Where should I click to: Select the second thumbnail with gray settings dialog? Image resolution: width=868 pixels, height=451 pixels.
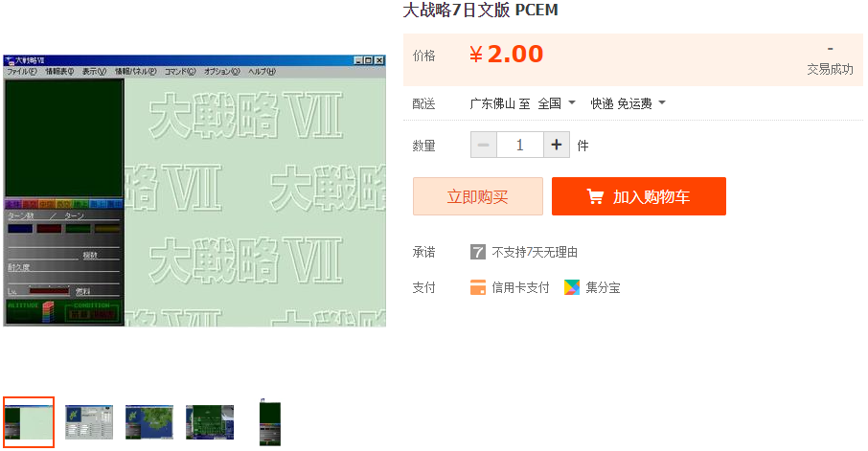[89, 422]
